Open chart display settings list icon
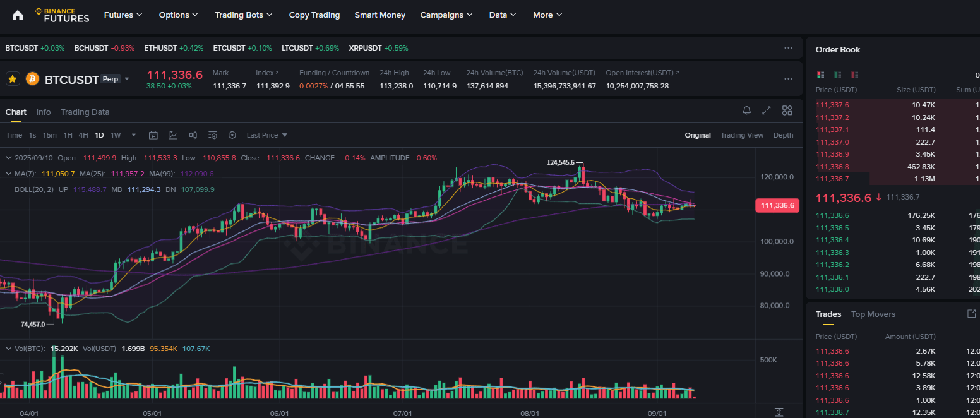This screenshot has height=418, width=980. [x=213, y=135]
